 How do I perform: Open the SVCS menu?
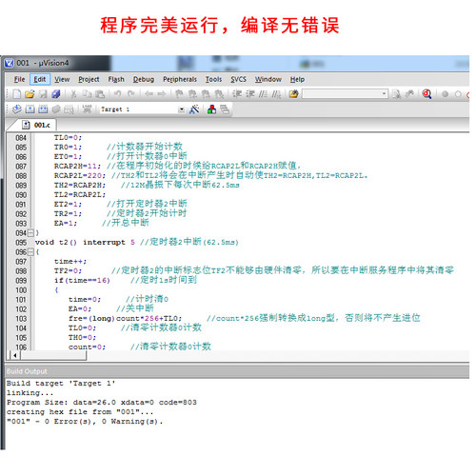click(x=238, y=79)
